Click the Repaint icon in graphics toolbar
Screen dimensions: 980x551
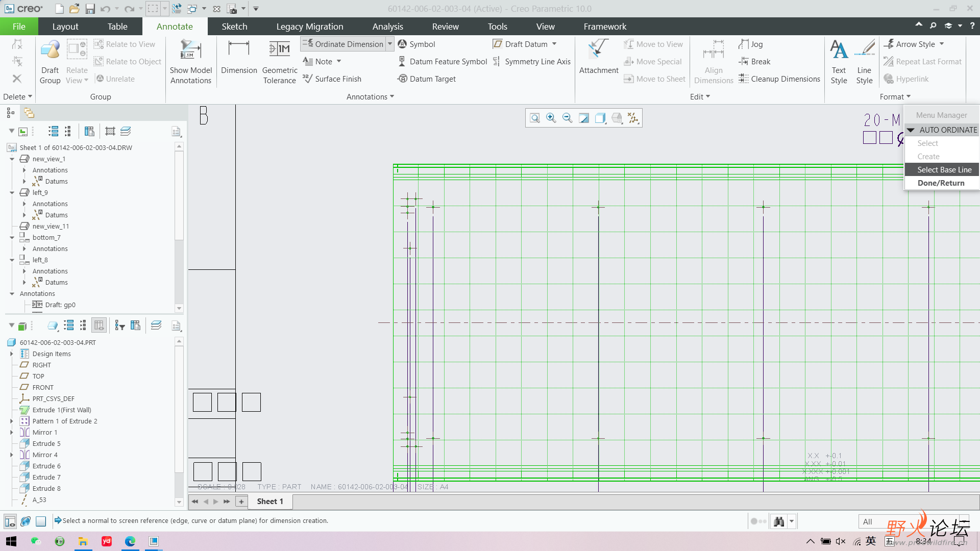[584, 118]
